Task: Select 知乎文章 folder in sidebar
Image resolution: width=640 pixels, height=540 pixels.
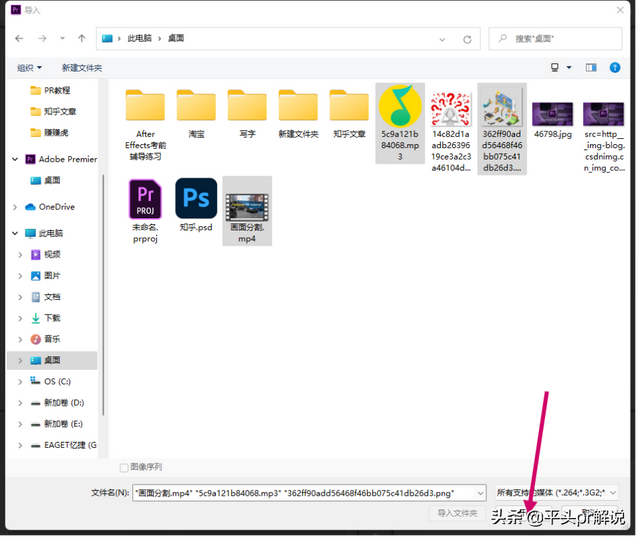Action: [53, 111]
